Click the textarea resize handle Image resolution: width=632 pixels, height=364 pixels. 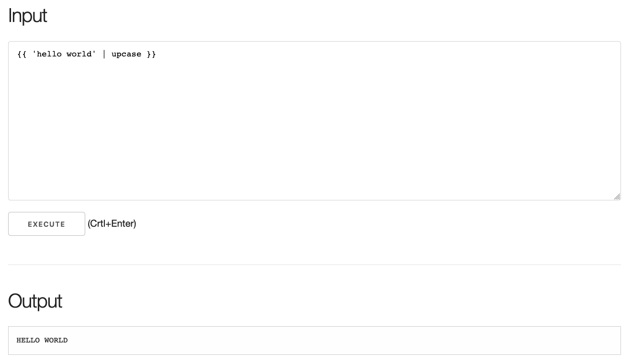coord(617,196)
